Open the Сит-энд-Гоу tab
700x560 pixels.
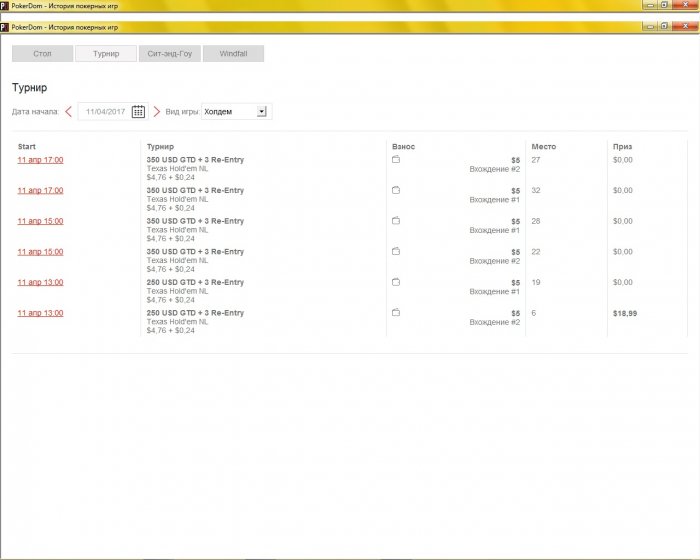pyautogui.click(x=170, y=54)
